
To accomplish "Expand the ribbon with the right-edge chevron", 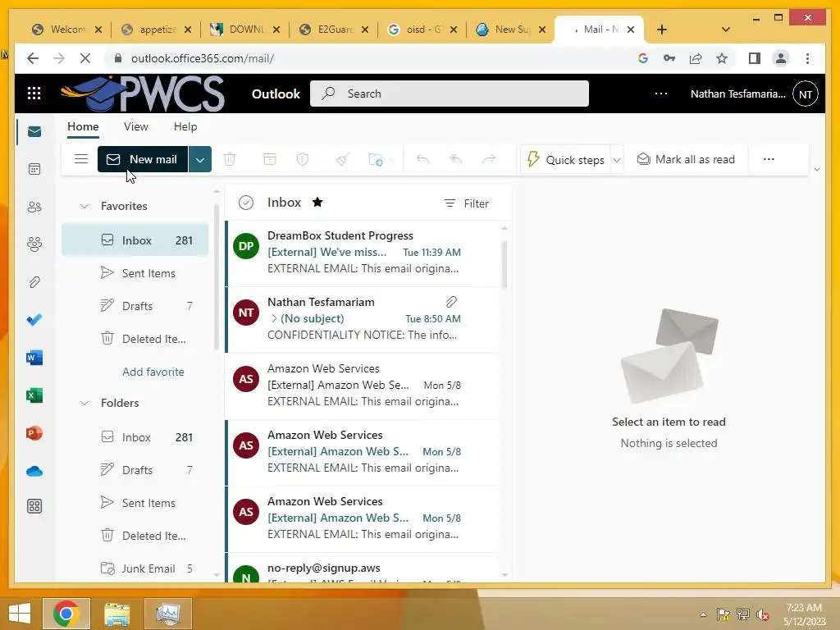I will (x=817, y=169).
